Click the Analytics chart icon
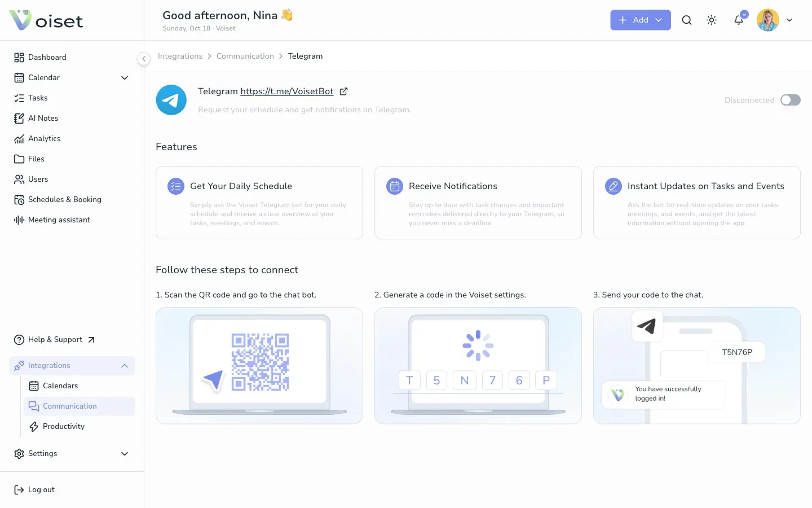 tap(19, 139)
